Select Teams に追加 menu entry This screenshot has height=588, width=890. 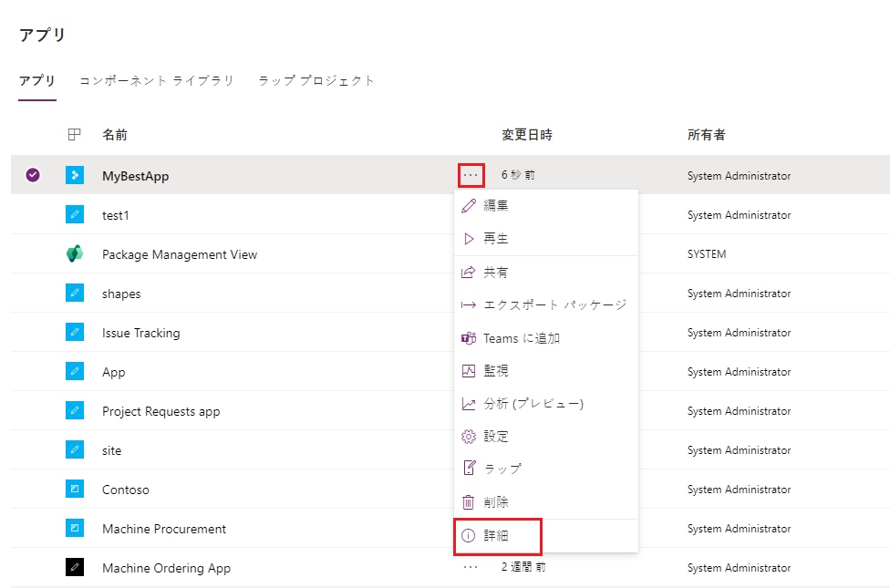[546, 338]
